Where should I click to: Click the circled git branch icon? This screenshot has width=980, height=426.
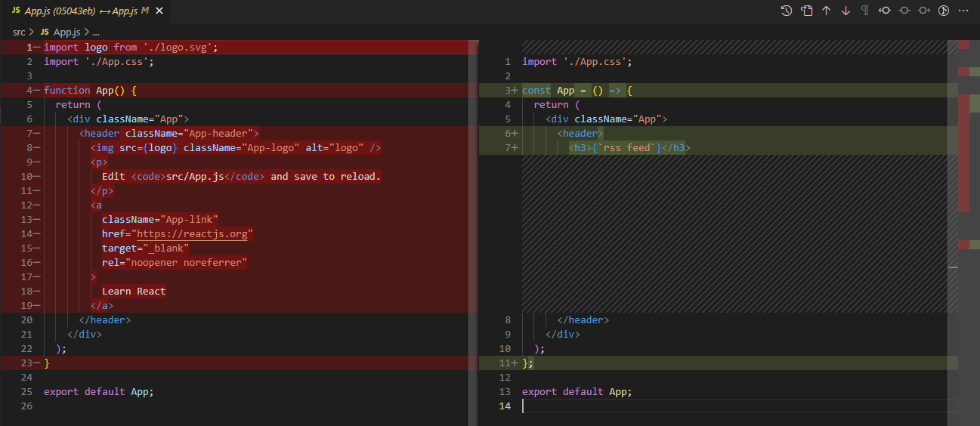pos(944,11)
